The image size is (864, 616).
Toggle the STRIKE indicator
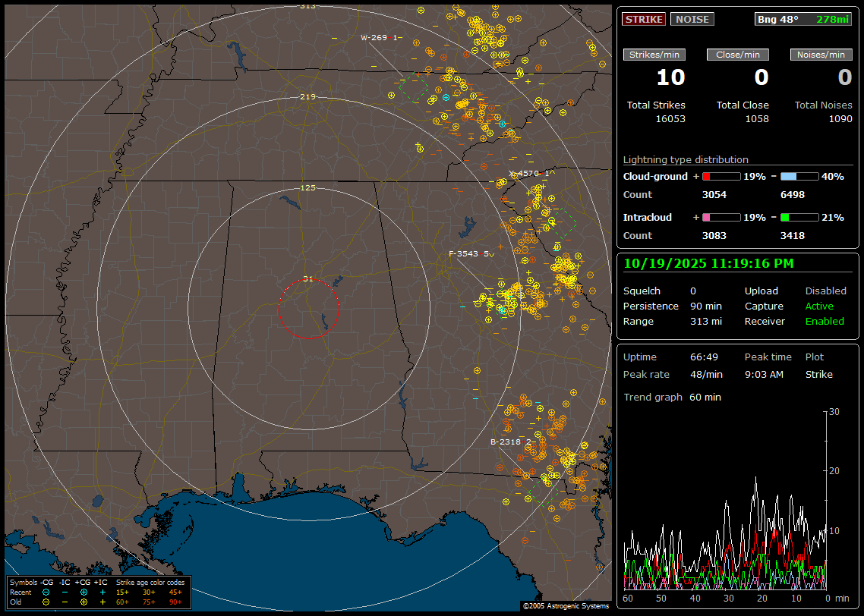coord(644,19)
